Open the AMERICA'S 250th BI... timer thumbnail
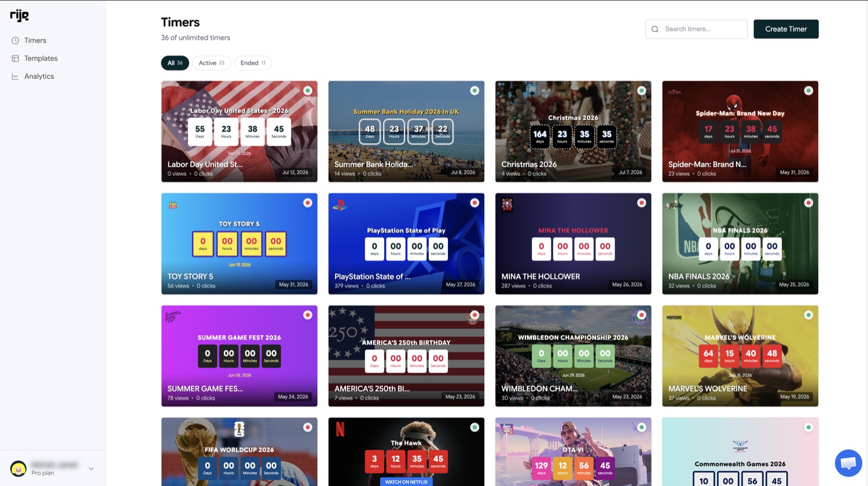This screenshot has height=486, width=868. click(406, 356)
